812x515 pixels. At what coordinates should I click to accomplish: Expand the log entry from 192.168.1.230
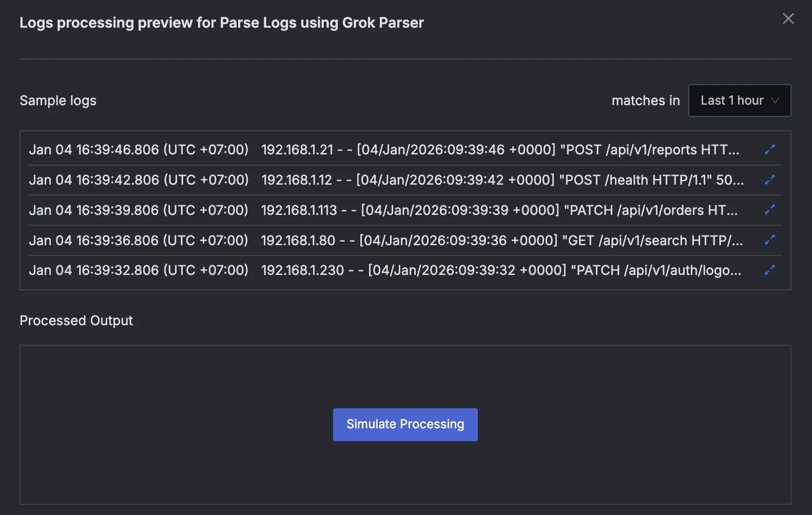pyautogui.click(x=769, y=270)
